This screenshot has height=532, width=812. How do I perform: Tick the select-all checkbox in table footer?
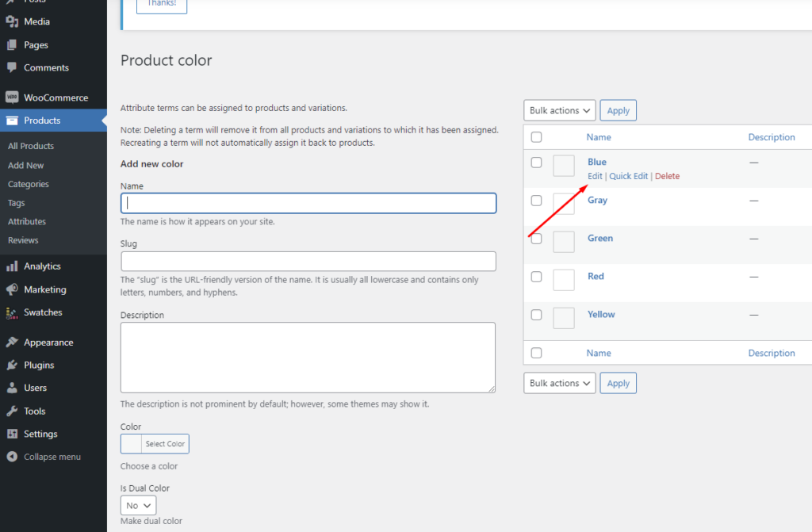537,353
